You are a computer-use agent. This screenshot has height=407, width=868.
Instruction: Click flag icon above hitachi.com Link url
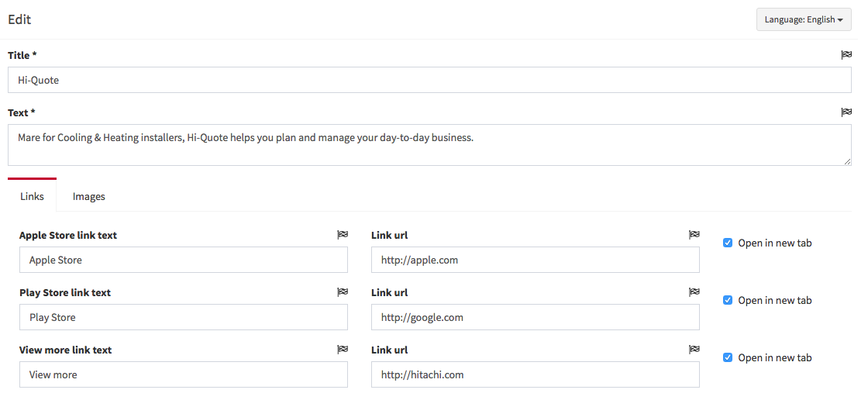point(694,350)
